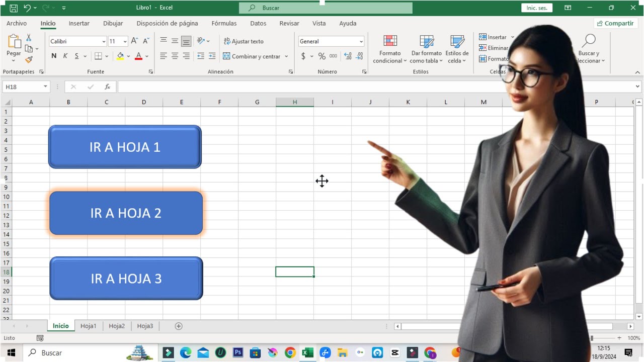The height and width of the screenshot is (362, 644).
Task: Click the IR A HOJA 1 button
Action: pos(125,147)
